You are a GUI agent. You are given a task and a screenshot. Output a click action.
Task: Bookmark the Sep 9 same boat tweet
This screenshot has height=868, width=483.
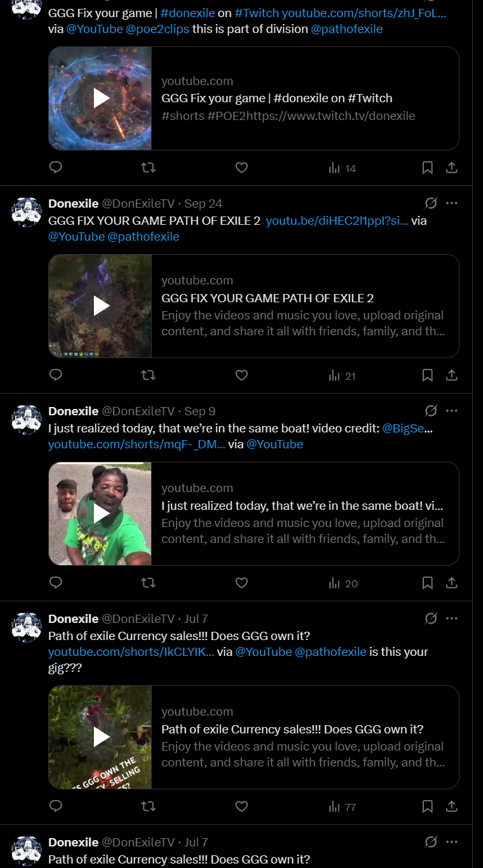(428, 583)
